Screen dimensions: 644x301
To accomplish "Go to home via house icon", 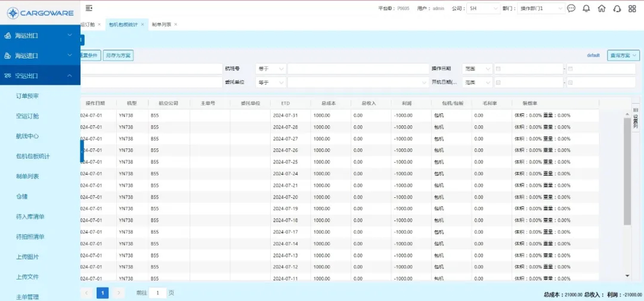I will tap(602, 8).
